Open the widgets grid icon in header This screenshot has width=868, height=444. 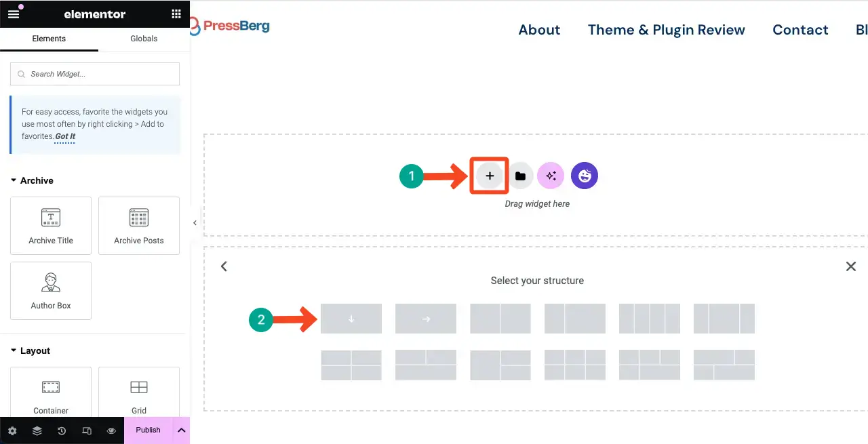[x=176, y=14]
